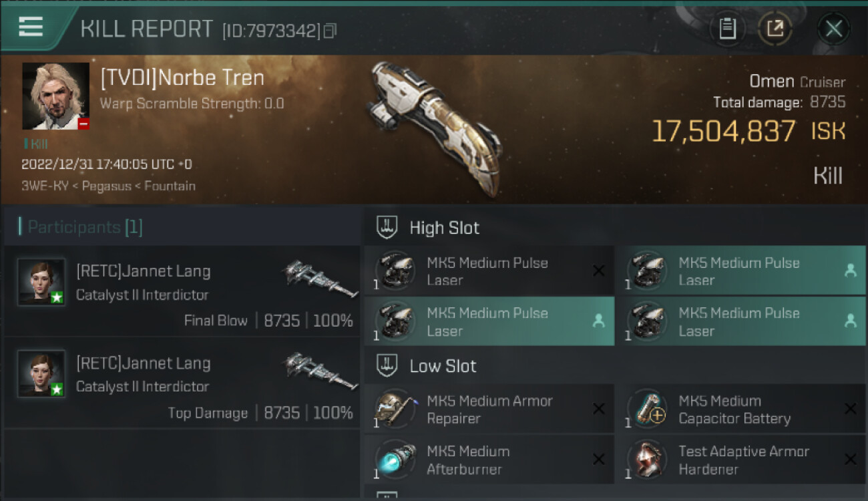Click the clipboard icon in header

tap(727, 29)
